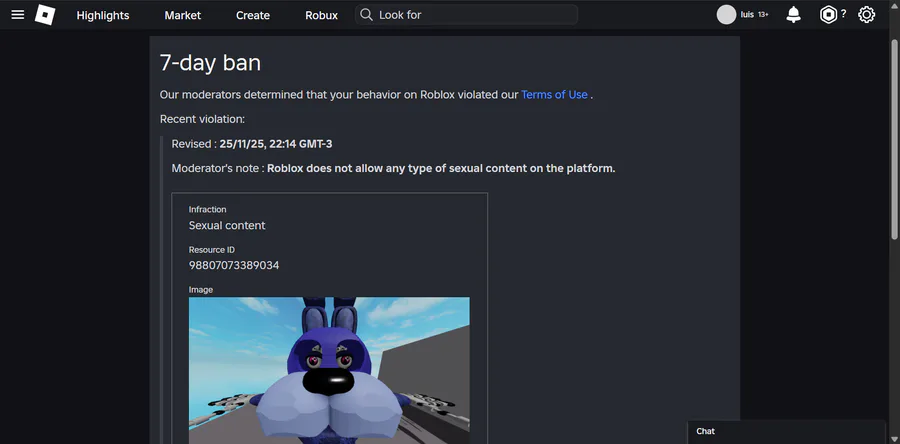Viewport: 900px width, 444px height.
Task: Click the Roblox logo icon
Action: [45, 15]
